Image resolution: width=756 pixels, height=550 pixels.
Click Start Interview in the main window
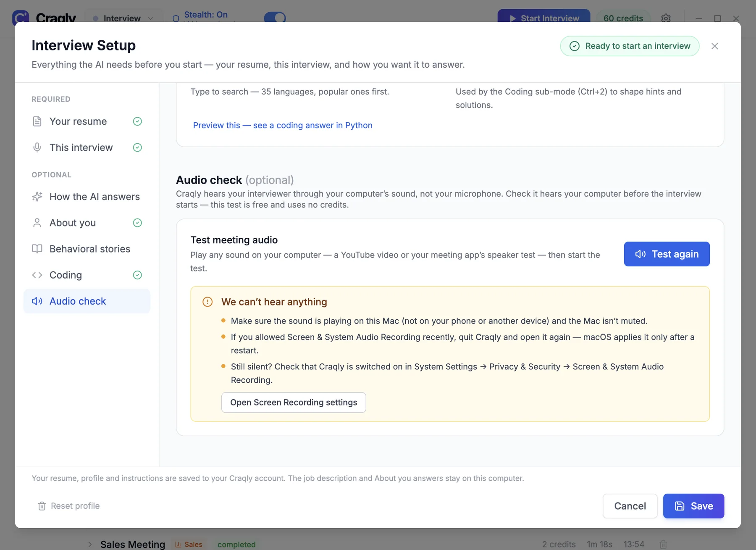(544, 17)
